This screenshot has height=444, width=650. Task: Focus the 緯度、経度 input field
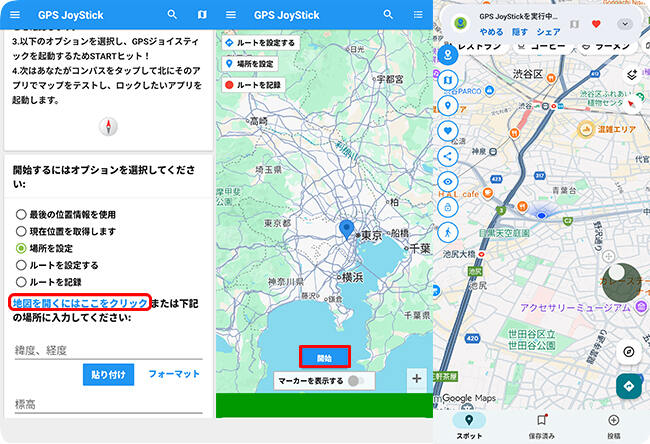point(109,351)
